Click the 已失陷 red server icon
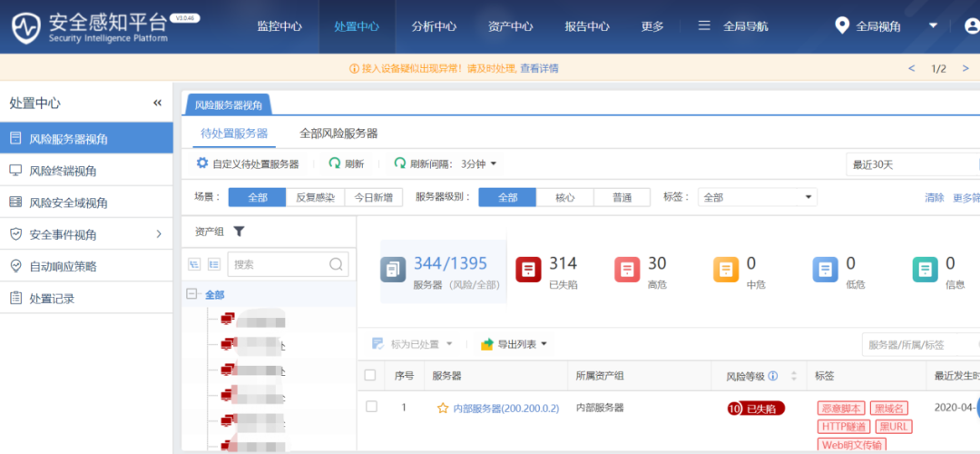The height and width of the screenshot is (454, 980). tap(529, 270)
